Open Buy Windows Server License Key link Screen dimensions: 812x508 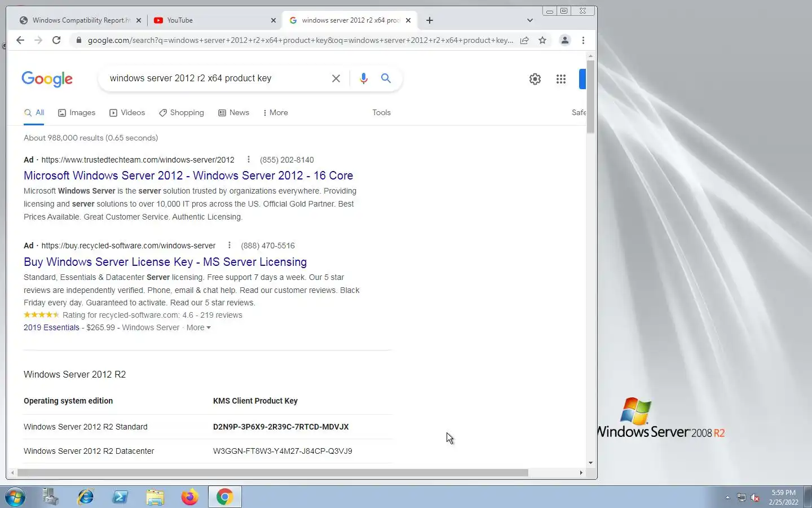pos(165,262)
